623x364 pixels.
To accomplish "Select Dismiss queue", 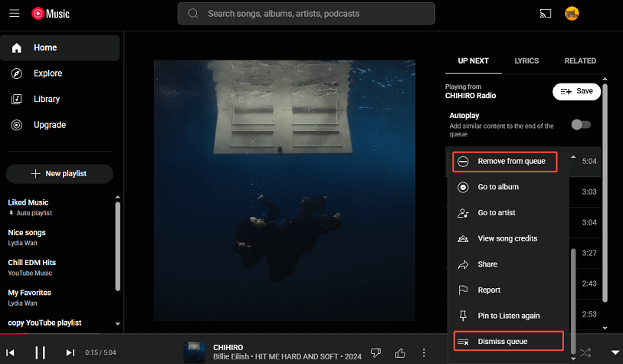I will tap(509, 341).
